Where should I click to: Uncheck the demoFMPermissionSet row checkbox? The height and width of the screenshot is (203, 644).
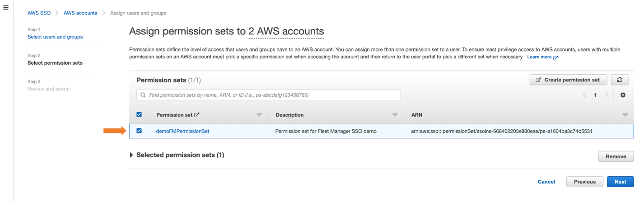click(139, 131)
